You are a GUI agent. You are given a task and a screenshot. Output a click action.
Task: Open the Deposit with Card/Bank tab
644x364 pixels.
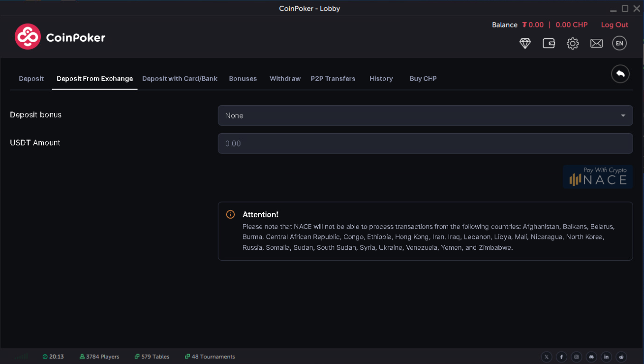[x=180, y=79]
